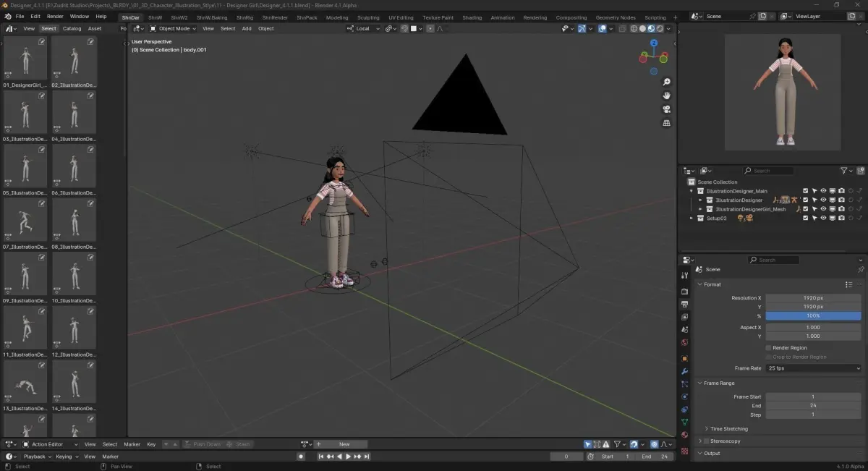Switch to the Geometry Nodes workspace tab

point(616,17)
